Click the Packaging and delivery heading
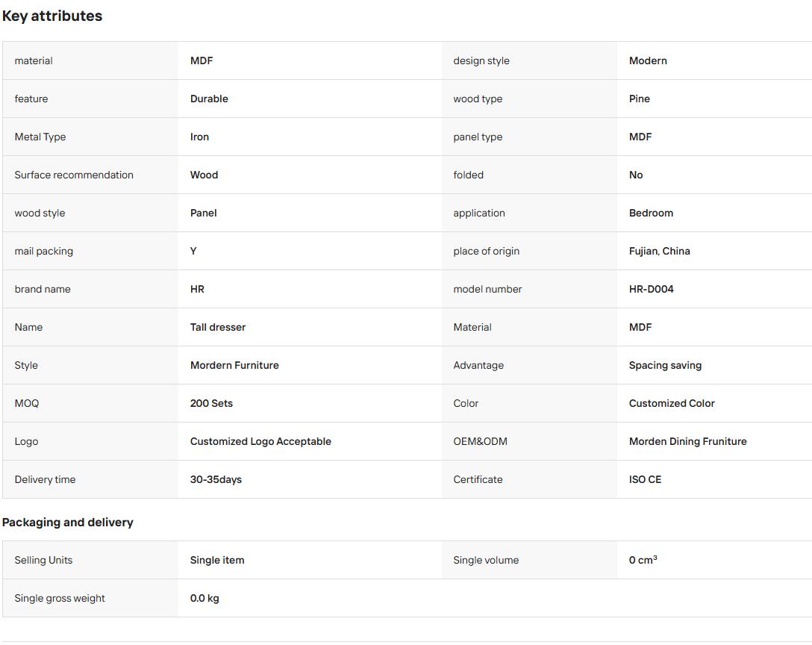 coord(68,523)
